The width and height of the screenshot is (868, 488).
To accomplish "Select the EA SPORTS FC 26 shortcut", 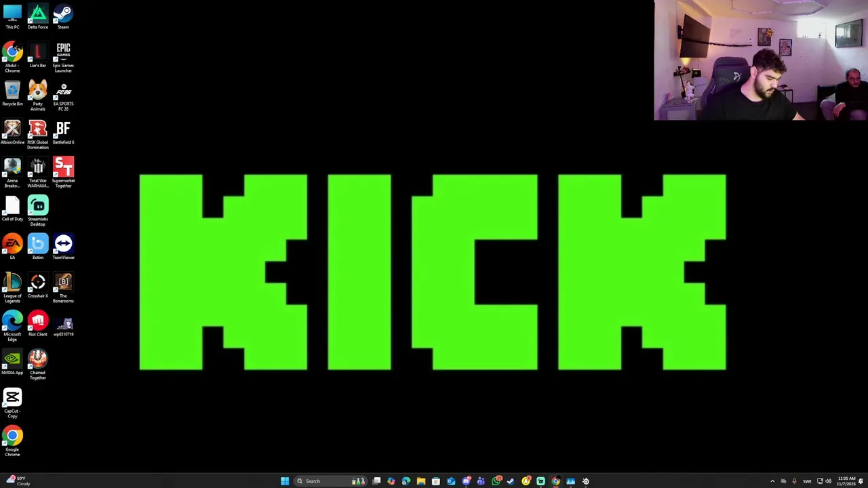I will (x=63, y=96).
